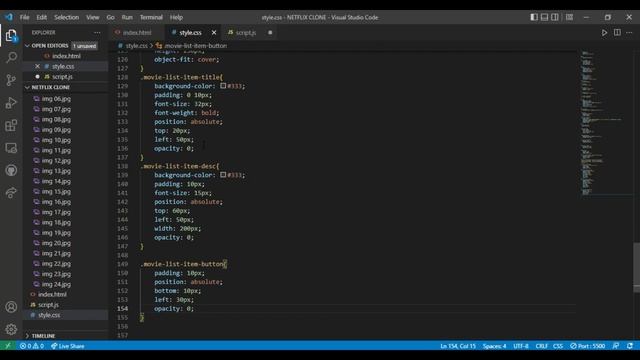Open Customize Layout button

pos(569,17)
